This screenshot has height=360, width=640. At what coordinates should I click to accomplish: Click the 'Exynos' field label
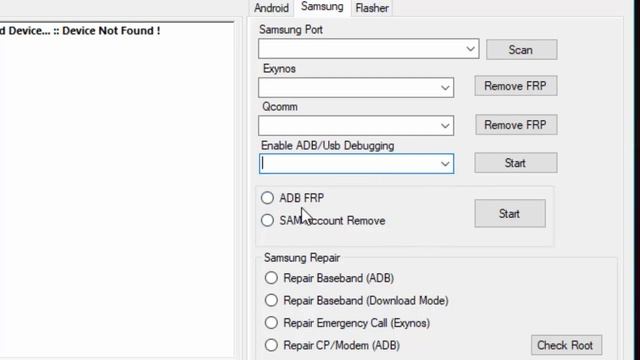279,69
